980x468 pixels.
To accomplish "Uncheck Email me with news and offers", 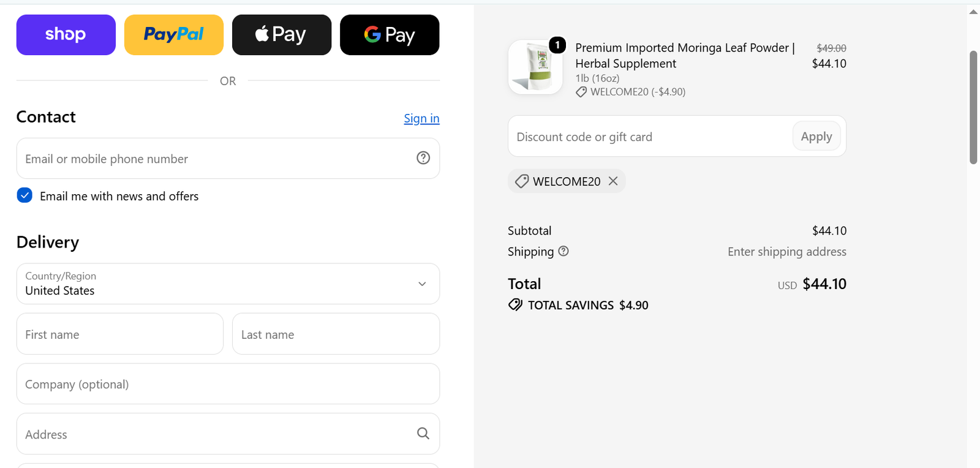I will (x=24, y=195).
